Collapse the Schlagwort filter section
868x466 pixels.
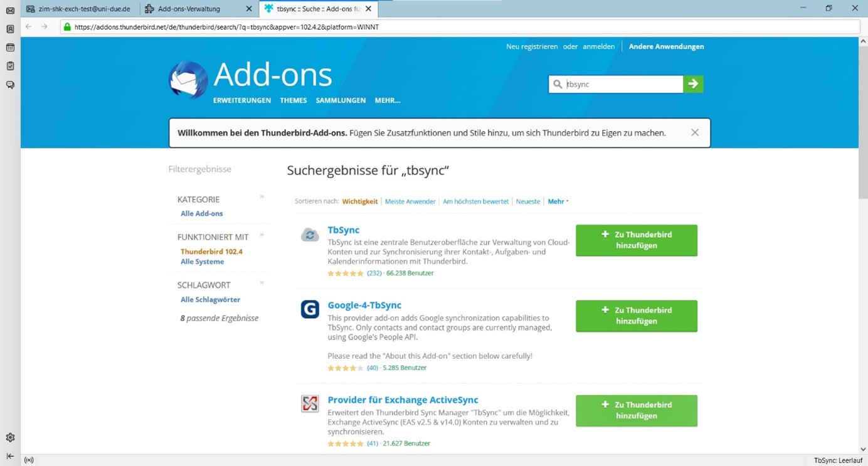[262, 283]
